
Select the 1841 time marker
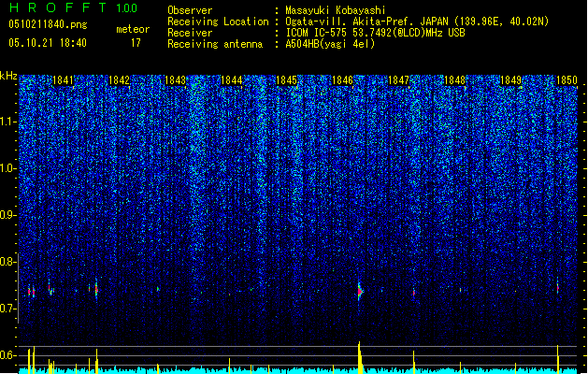(x=63, y=80)
